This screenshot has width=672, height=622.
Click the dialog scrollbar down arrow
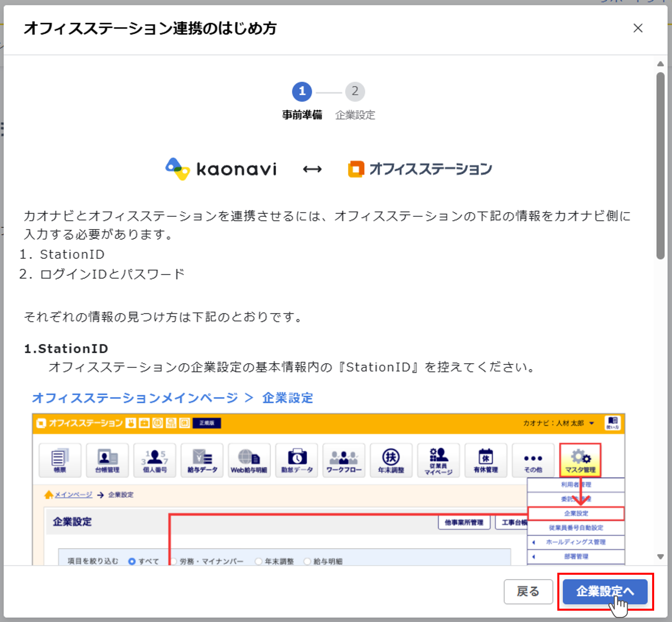pos(660,557)
